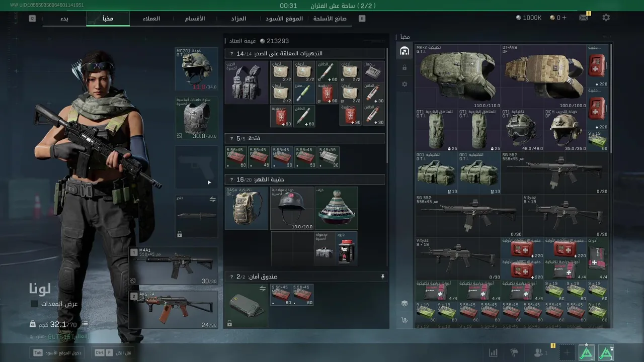Open the صانع الأسلحة tab
Viewport: 644px width, 362px height.
(330, 19)
